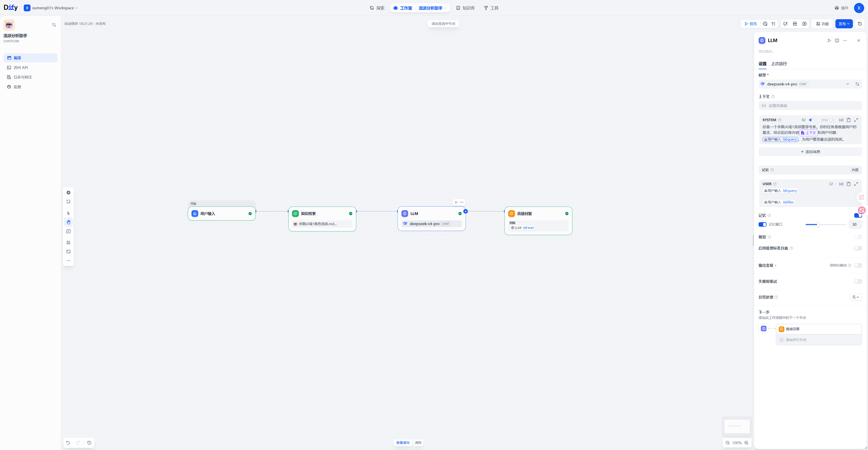Image resolution: width=868 pixels, height=450 pixels.
Task: Click 清除 at canvas bottom
Action: [x=418, y=443]
